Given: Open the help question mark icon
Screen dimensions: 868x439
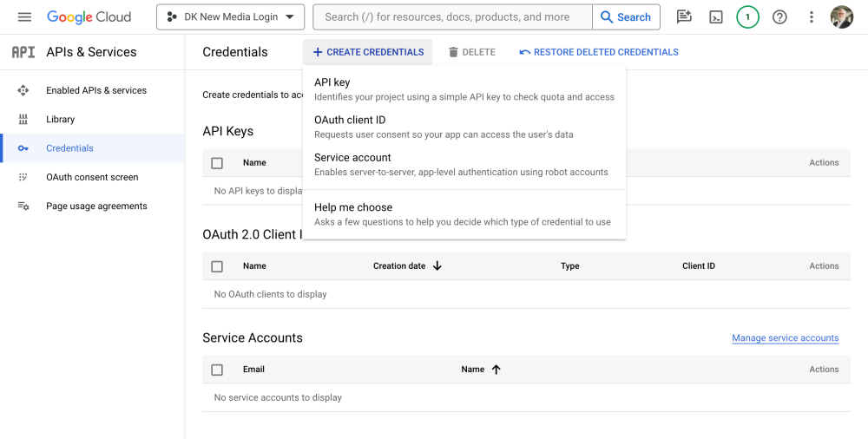Looking at the screenshot, I should click(x=779, y=17).
